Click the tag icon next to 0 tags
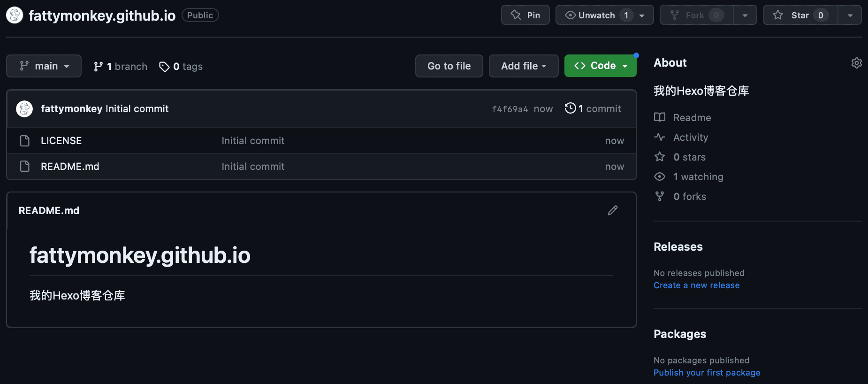 (164, 67)
